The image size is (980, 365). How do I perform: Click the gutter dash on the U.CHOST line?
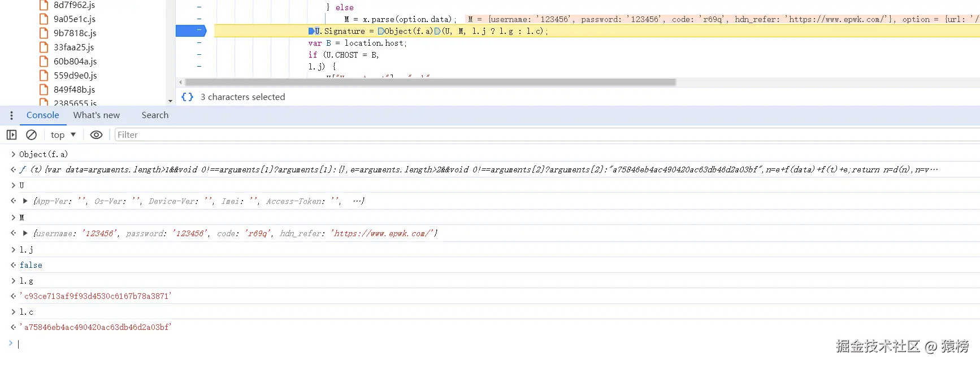(199, 54)
